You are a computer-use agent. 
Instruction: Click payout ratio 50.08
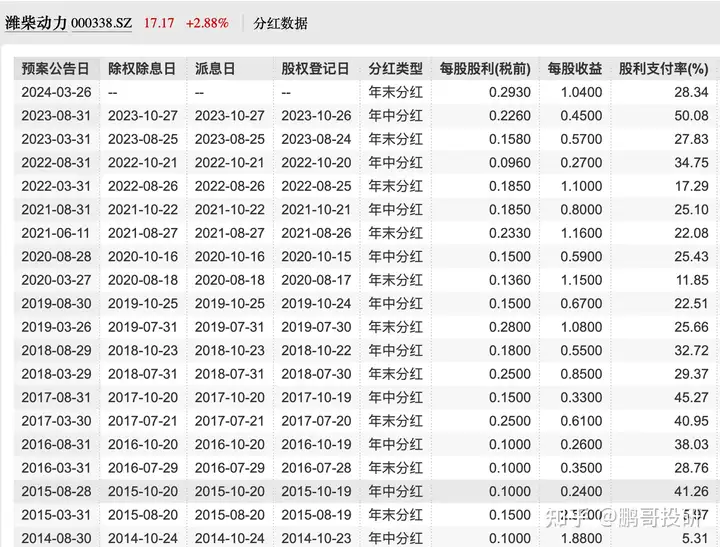691,116
